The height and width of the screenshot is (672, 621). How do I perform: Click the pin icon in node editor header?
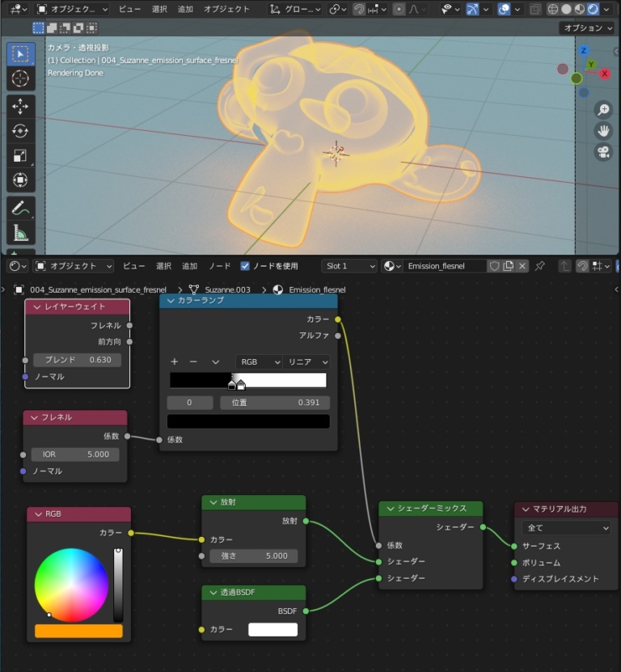540,266
